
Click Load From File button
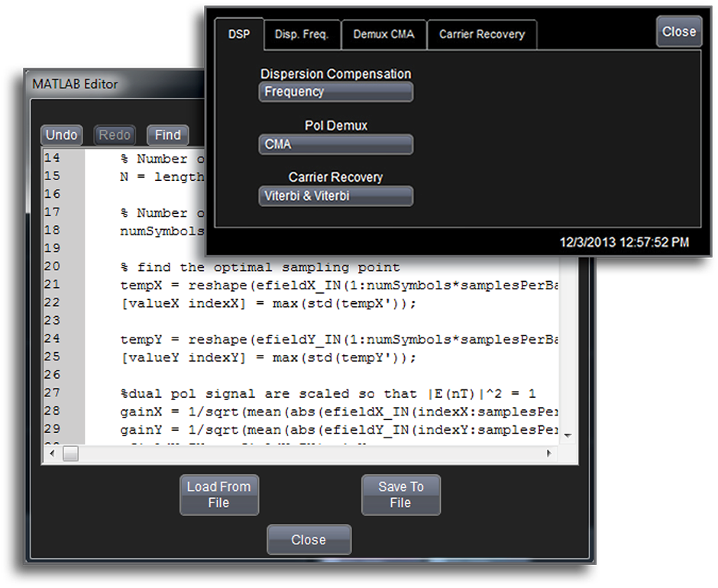point(218,495)
